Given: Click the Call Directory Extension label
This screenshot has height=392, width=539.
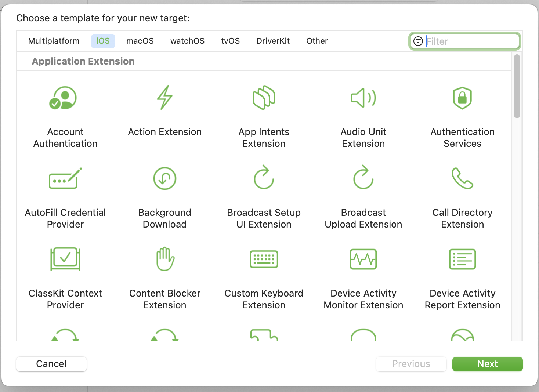Looking at the screenshot, I should click(x=463, y=218).
